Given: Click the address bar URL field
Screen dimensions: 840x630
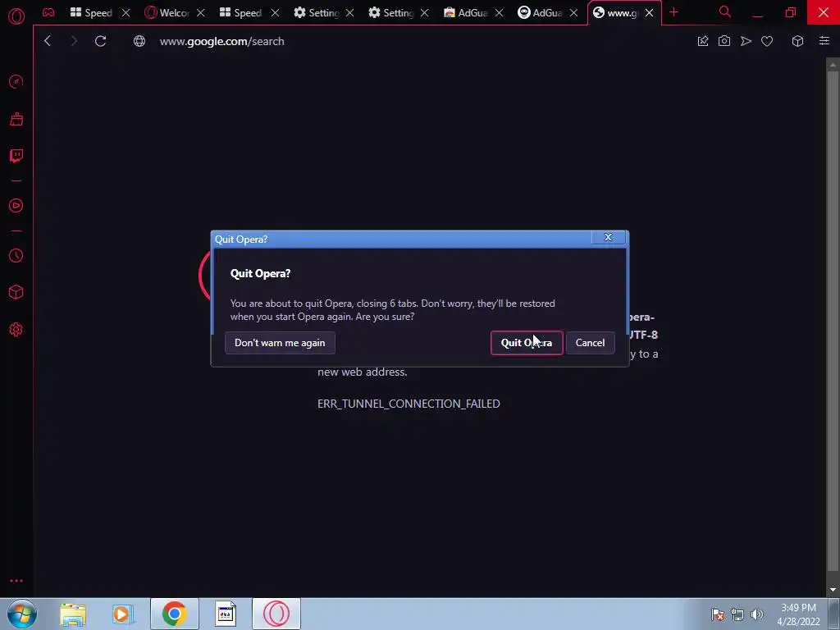Looking at the screenshot, I should click(x=418, y=41).
